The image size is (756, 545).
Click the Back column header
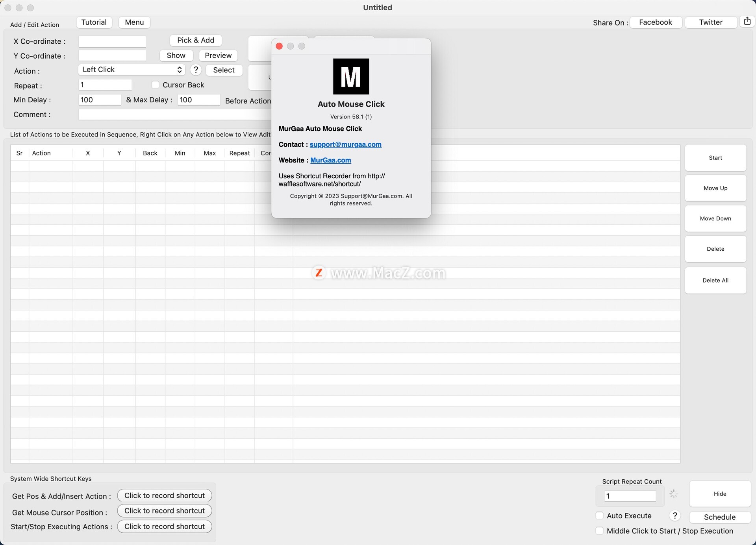(150, 153)
